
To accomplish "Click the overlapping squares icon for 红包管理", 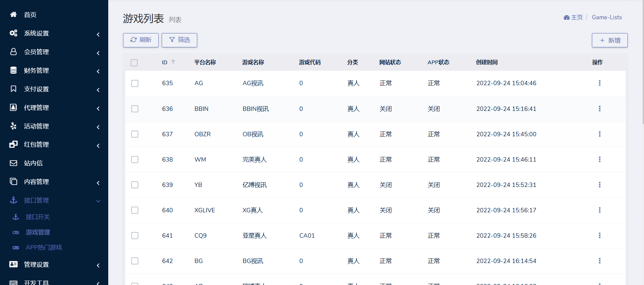I will click(x=14, y=144).
